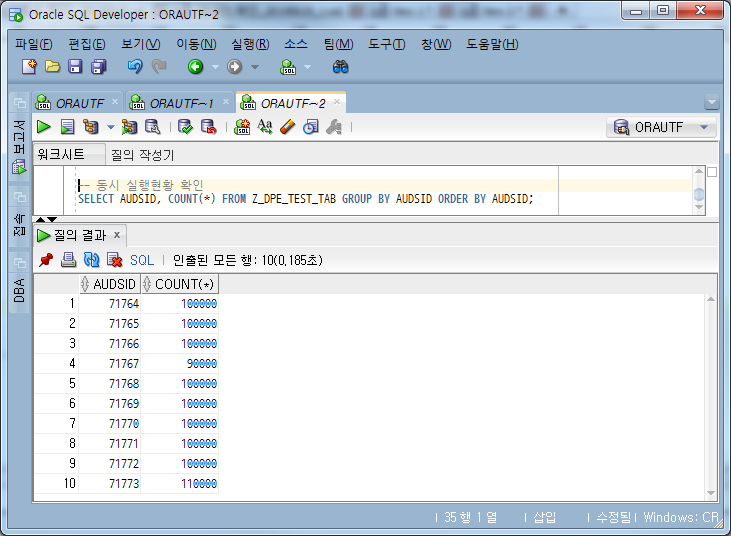Clear worksheet with eraser icon

pos(288,127)
